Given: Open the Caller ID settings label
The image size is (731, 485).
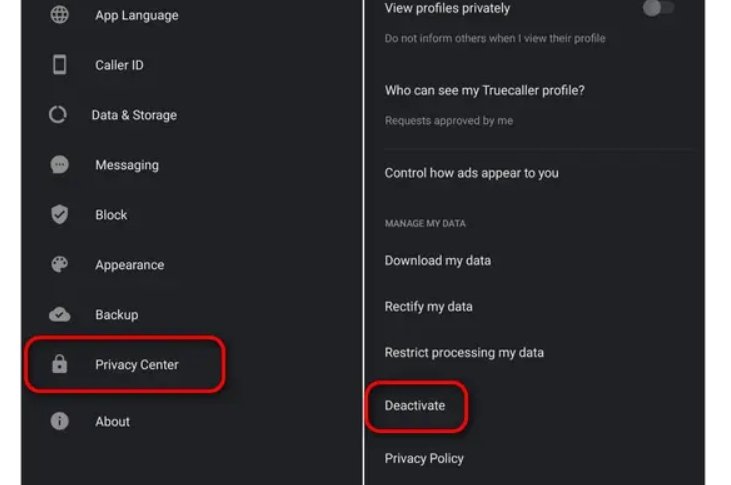Looking at the screenshot, I should point(119,65).
